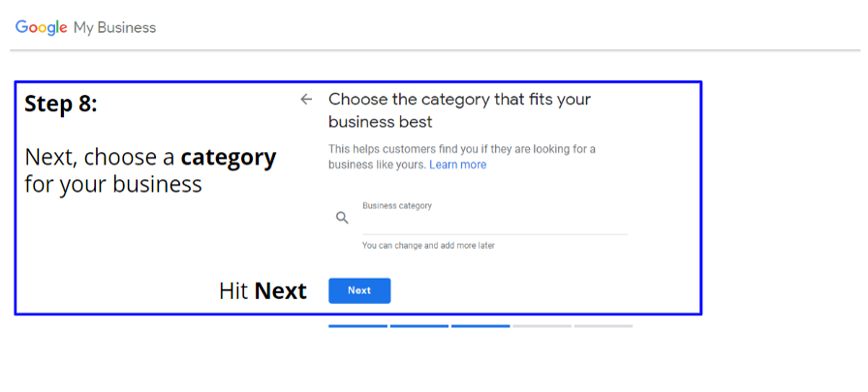Click the My Business header text
This screenshot has width=868, height=392.
115,28
